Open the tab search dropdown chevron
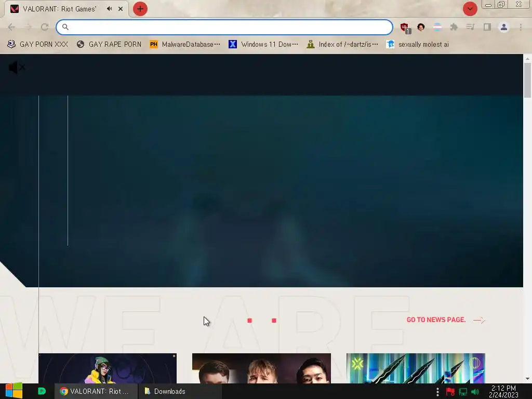532x399 pixels. (x=470, y=9)
